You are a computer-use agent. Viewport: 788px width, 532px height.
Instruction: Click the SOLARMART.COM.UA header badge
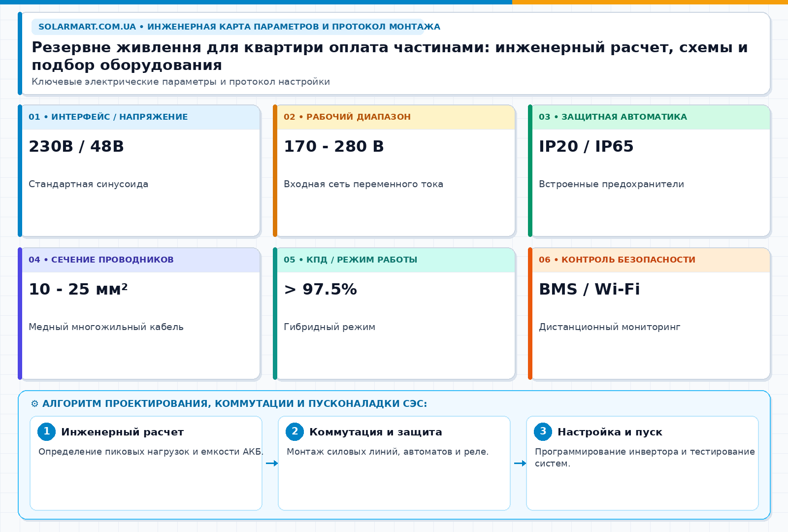pyautogui.click(x=228, y=27)
